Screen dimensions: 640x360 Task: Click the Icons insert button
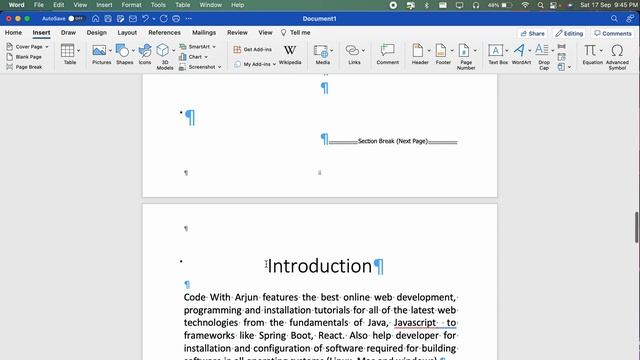click(x=145, y=54)
